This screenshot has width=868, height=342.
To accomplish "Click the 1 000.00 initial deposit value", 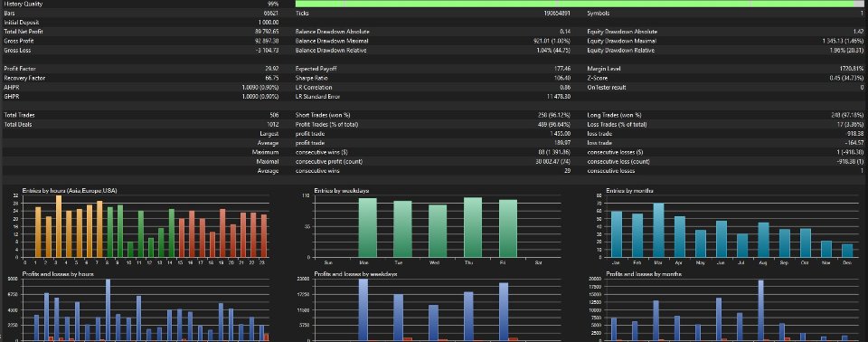I will click(268, 23).
